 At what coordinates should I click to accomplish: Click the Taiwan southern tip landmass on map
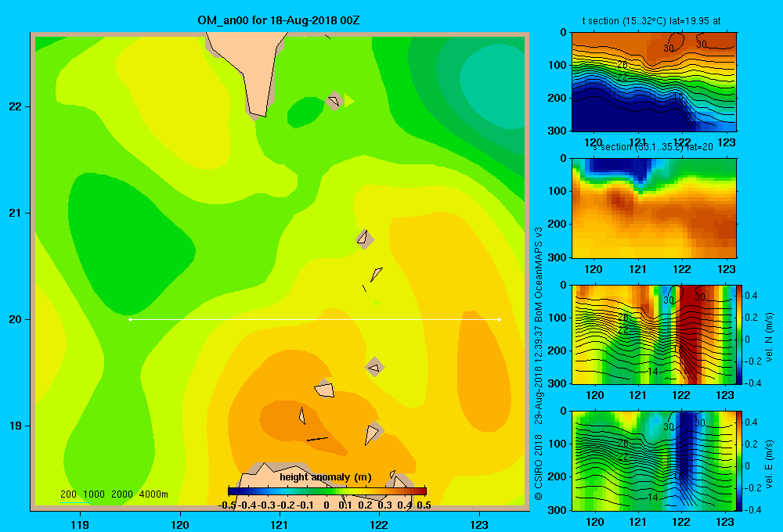(254, 70)
